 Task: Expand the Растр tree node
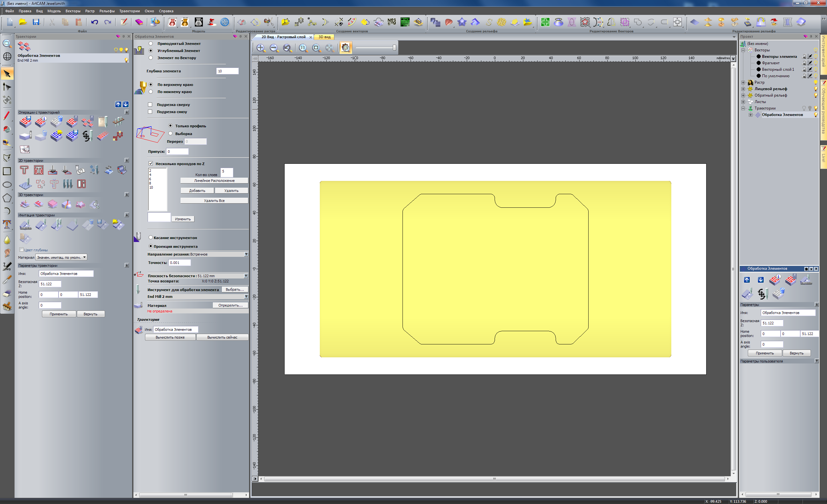point(743,82)
